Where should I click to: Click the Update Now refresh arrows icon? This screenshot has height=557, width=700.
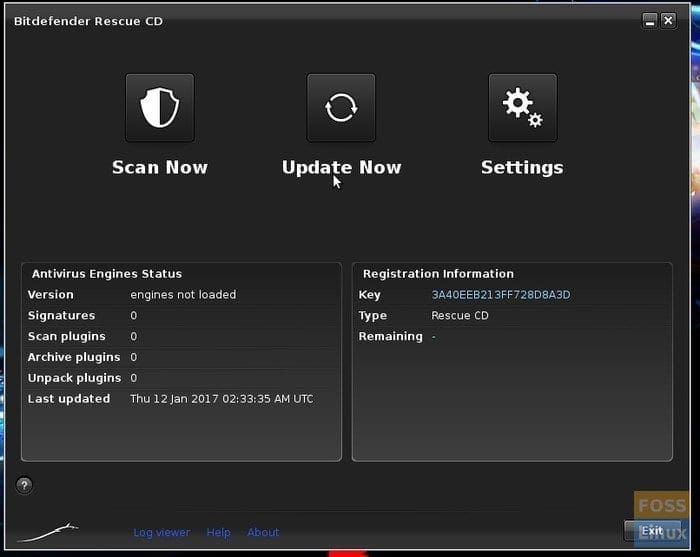pos(341,108)
